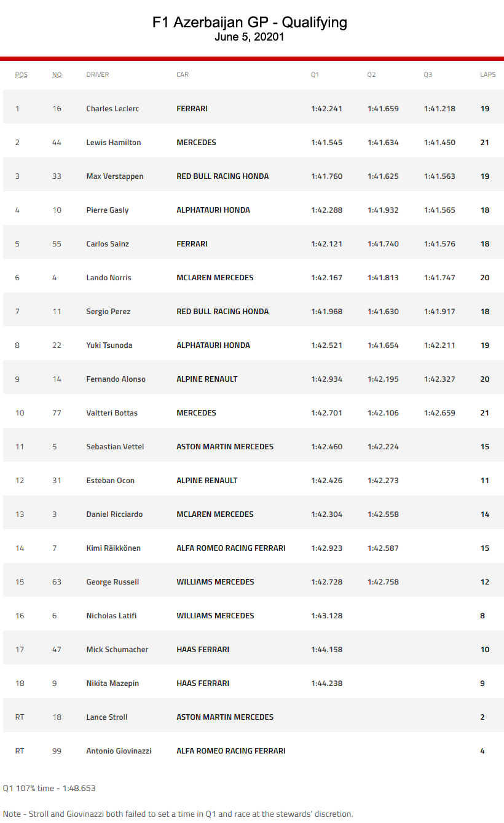Click the DRIVER column header
This screenshot has width=504, height=823.
tap(98, 75)
